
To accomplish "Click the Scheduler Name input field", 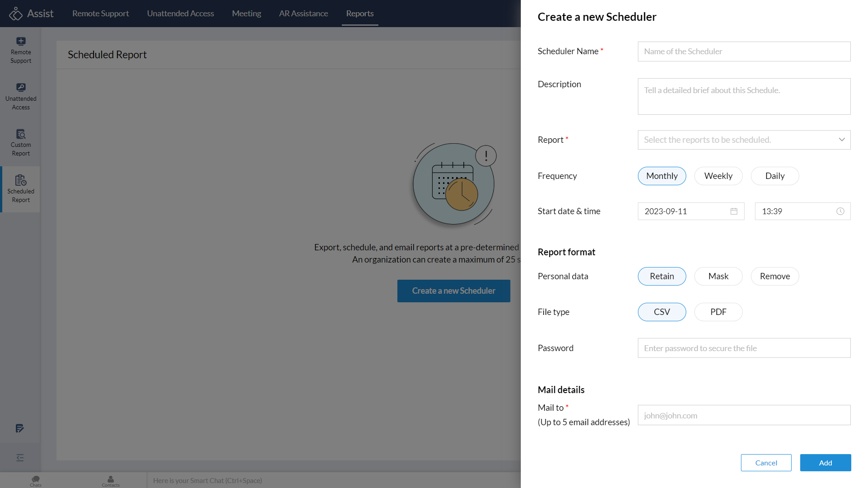I will (x=744, y=52).
